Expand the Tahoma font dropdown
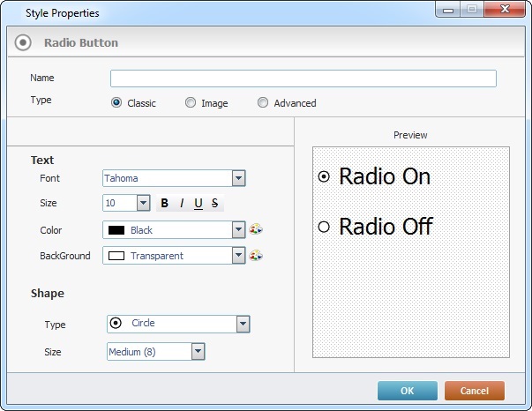Screen dimensions: 532x411 click(x=238, y=178)
